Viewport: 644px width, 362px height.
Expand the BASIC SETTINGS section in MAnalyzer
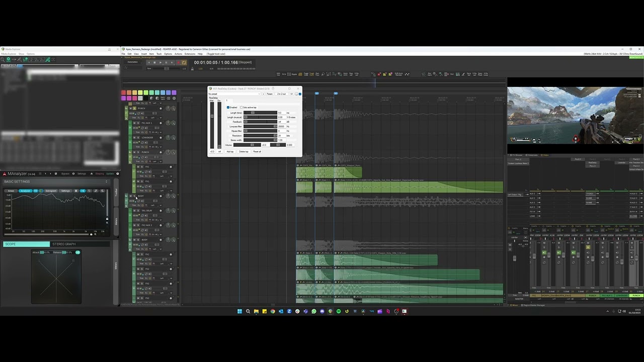[x=56, y=182]
